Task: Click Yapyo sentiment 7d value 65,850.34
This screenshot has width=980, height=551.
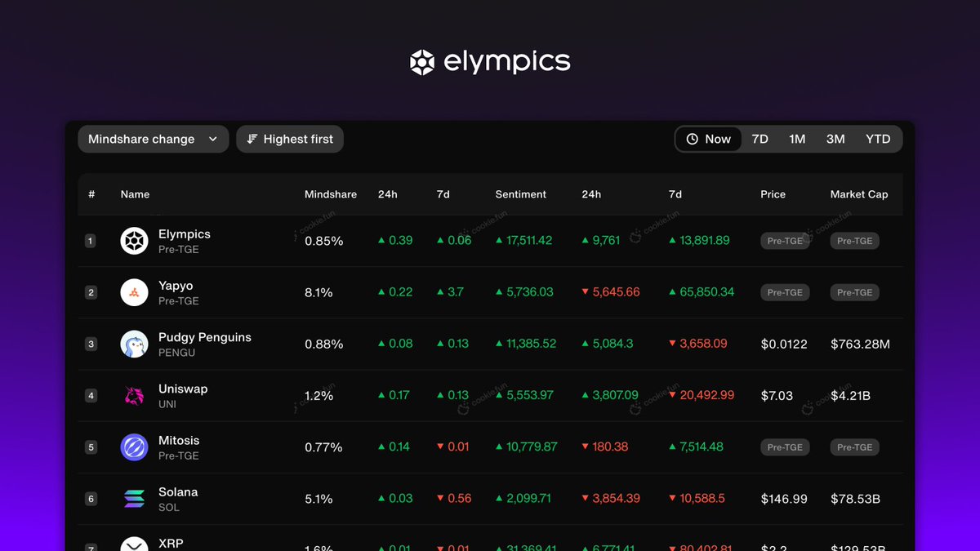Action: click(707, 292)
